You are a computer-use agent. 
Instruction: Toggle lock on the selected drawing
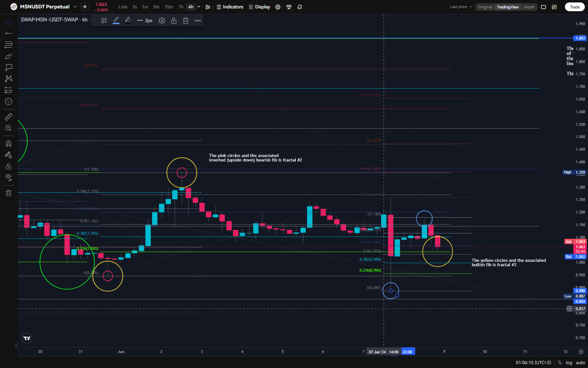click(x=174, y=21)
